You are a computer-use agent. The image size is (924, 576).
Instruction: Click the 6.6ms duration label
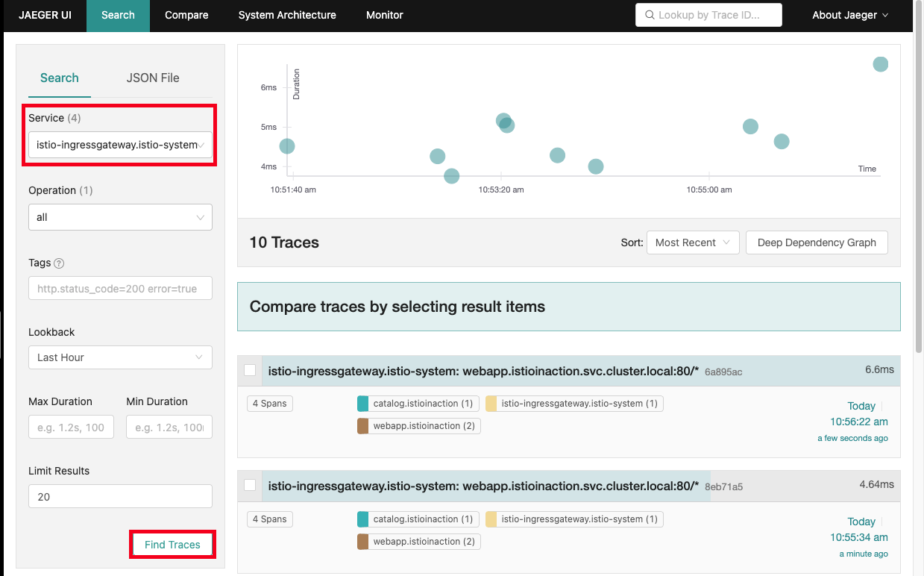tap(879, 369)
